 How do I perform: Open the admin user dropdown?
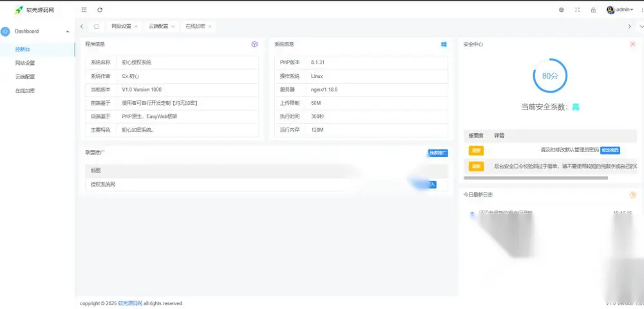tap(624, 10)
